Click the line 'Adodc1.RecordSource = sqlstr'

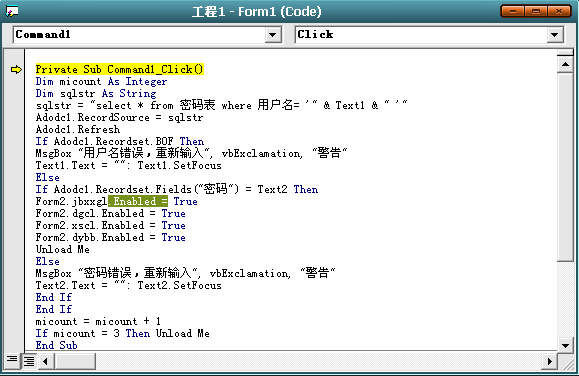(119, 117)
